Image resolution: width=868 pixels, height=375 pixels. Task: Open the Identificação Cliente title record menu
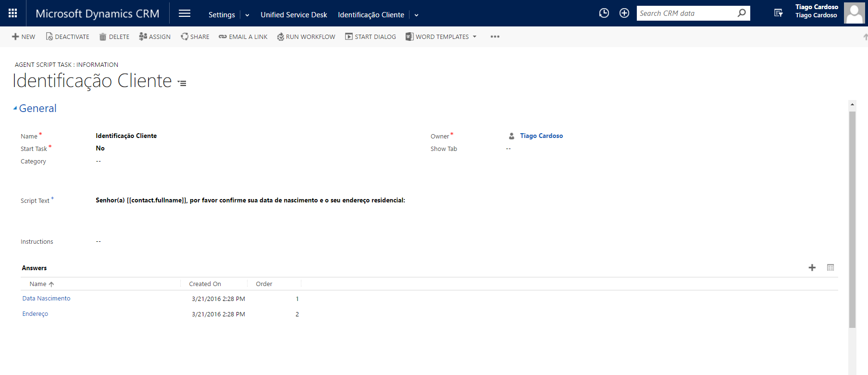182,83
